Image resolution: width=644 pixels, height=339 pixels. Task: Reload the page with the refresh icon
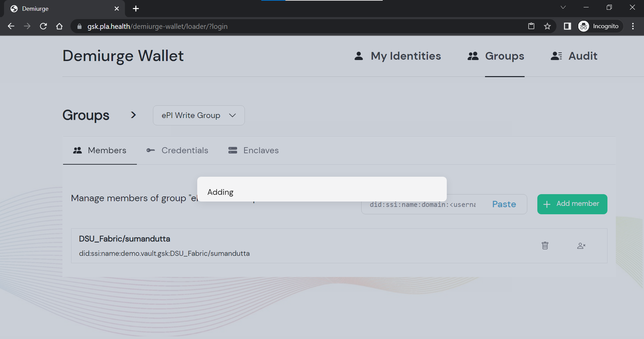(43, 26)
